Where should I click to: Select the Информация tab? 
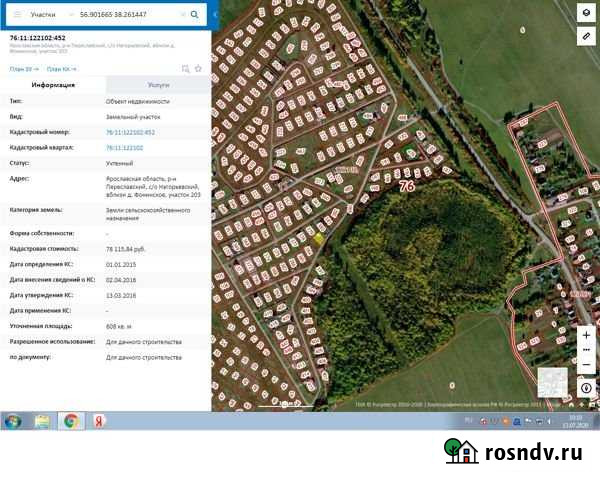(x=53, y=86)
